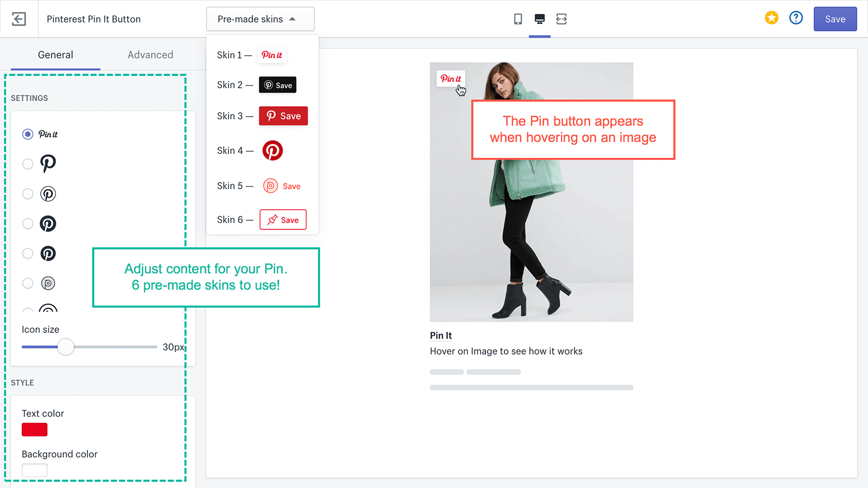Click the back arrow icon
The image size is (868, 488).
(19, 19)
